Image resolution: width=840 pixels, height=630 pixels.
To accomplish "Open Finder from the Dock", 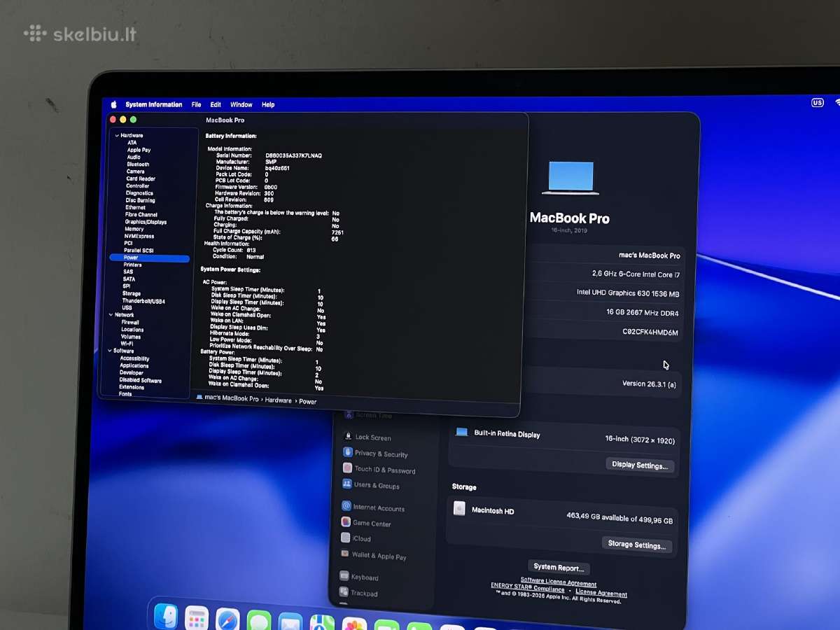I will [166, 617].
